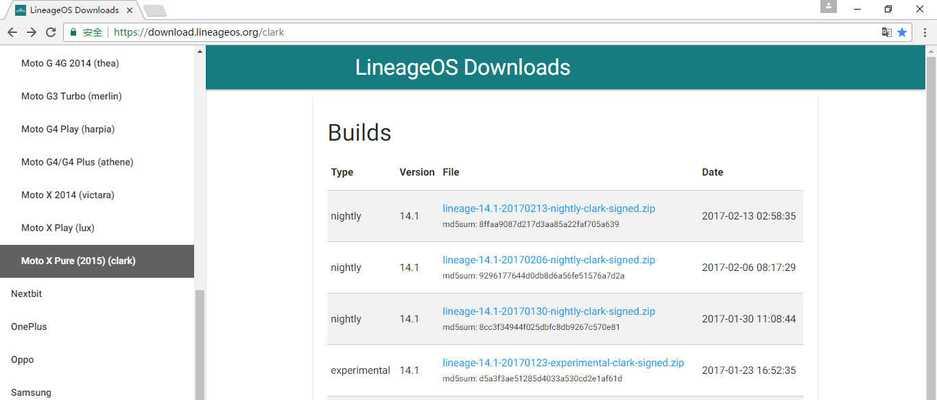Image resolution: width=937 pixels, height=400 pixels.
Task: Click the browser back arrow
Action: (x=12, y=32)
